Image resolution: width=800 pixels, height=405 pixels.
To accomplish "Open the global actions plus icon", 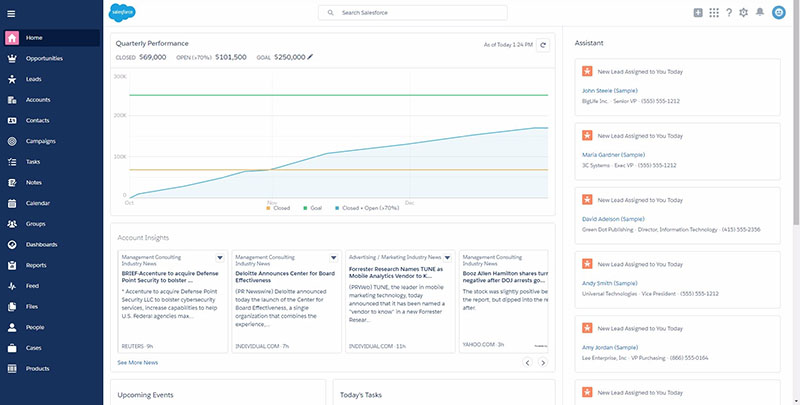I will (698, 13).
